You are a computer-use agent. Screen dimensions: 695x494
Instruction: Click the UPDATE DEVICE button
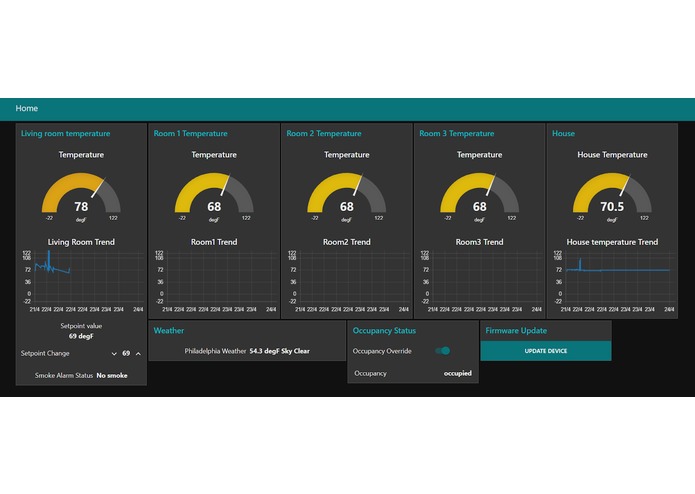[x=546, y=351]
